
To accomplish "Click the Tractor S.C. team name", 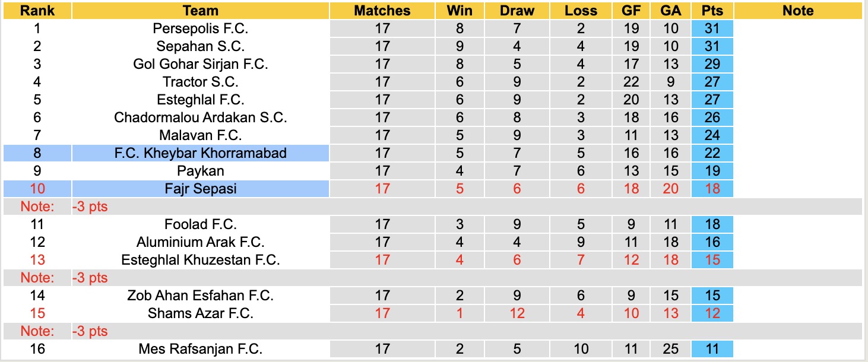I will [x=201, y=82].
